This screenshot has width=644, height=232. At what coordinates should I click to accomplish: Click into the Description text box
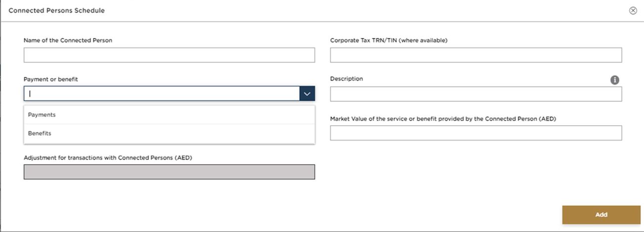tap(475, 94)
